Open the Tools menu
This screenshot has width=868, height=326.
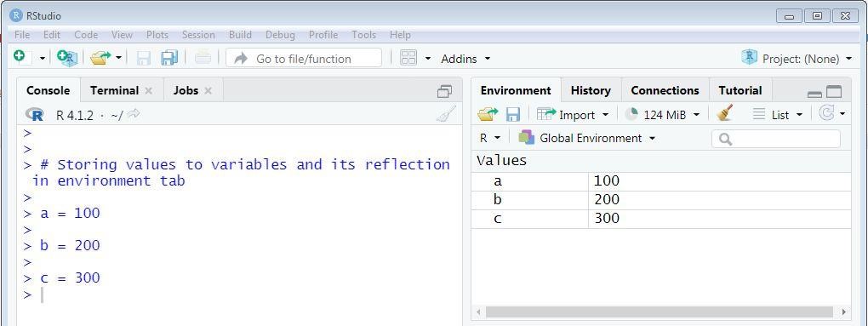363,35
